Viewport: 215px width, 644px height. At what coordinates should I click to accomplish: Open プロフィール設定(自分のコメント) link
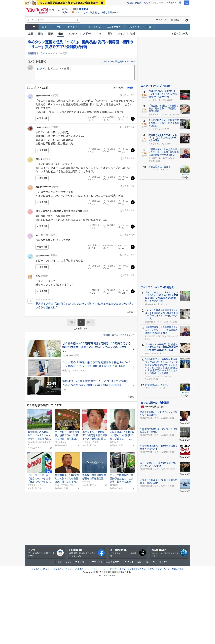tap(119, 62)
